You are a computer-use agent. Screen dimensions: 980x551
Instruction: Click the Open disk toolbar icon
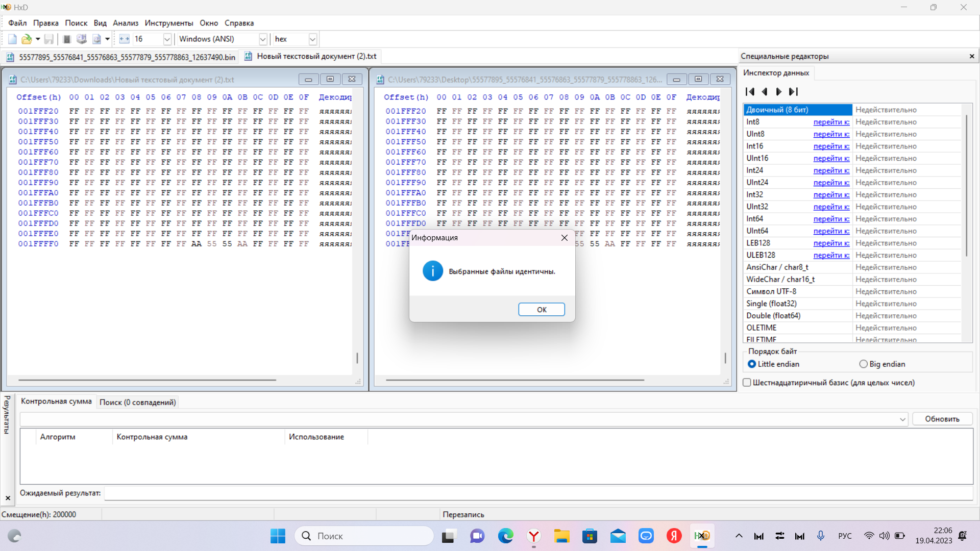[81, 39]
